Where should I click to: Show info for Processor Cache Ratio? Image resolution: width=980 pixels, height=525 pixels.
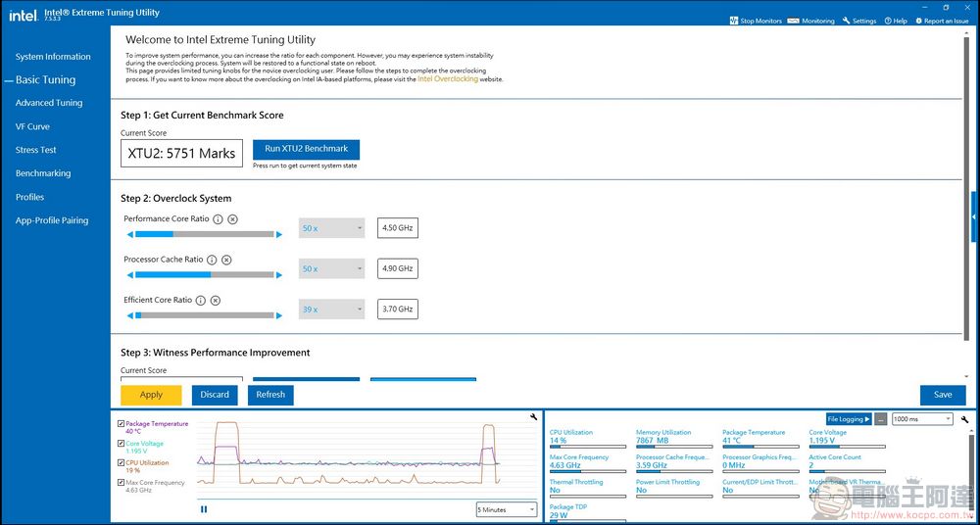point(212,260)
